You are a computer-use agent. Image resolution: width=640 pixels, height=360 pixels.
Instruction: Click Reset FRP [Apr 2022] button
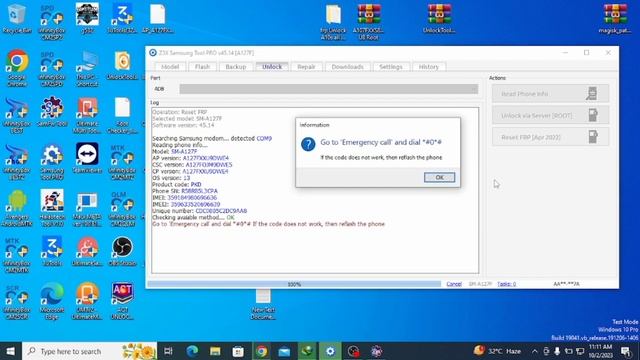coord(550,137)
